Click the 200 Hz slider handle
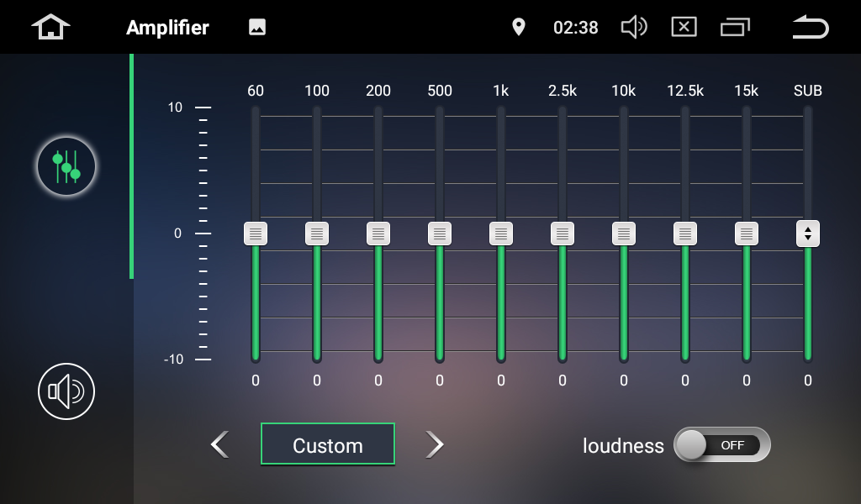This screenshot has height=504, width=861. 378,234
